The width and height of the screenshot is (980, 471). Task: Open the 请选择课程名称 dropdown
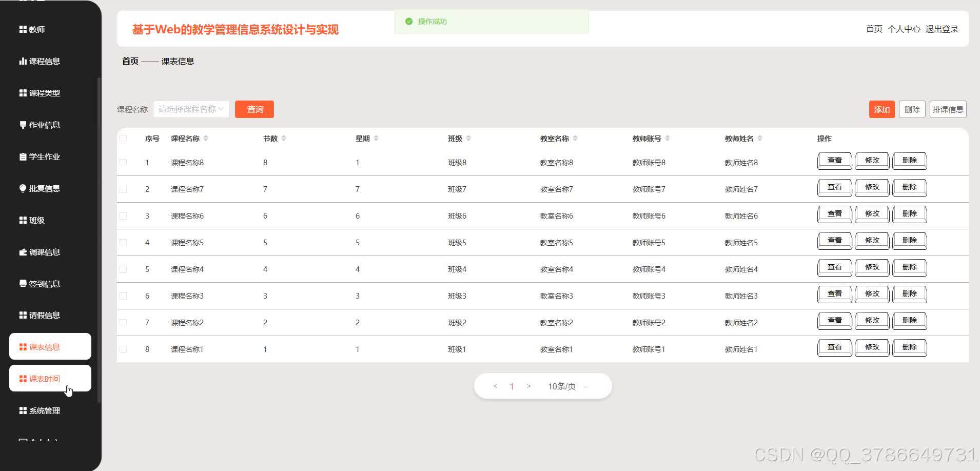coord(191,109)
